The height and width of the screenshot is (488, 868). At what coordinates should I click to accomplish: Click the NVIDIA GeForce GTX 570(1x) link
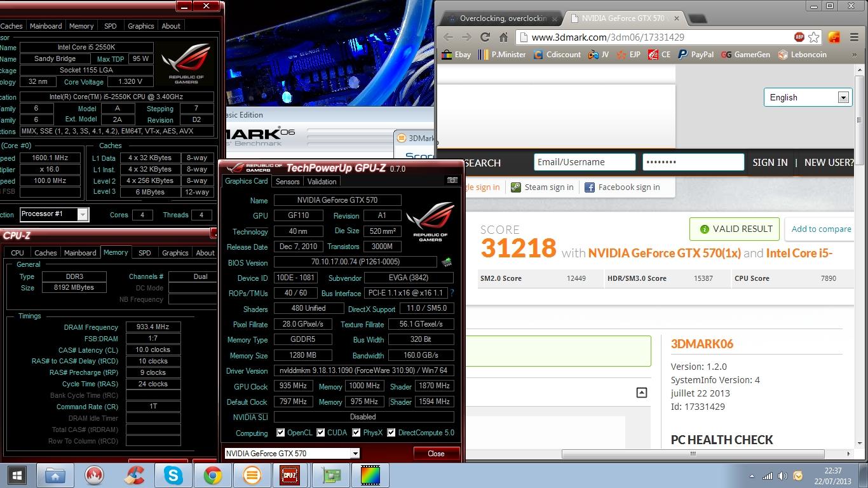[x=664, y=253]
